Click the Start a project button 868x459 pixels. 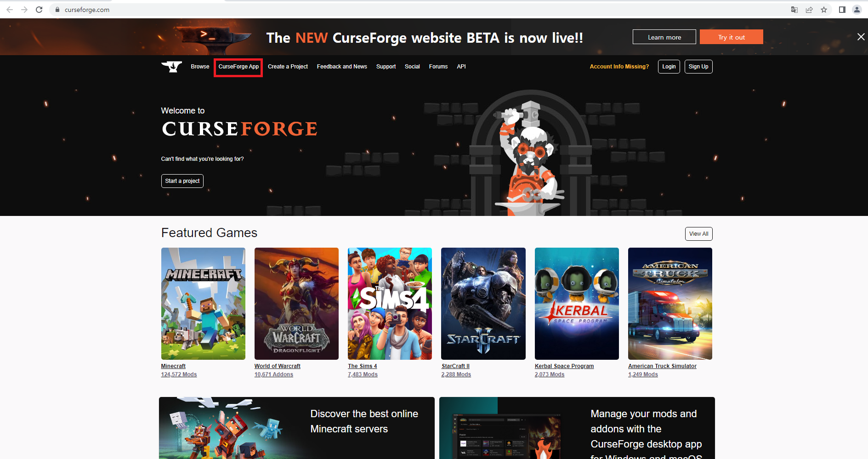pyautogui.click(x=182, y=181)
